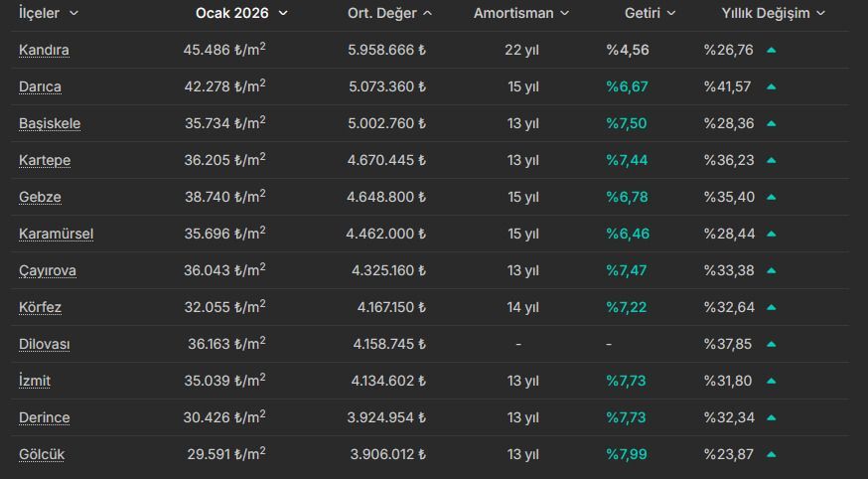Open the Kandıra district link
The image size is (868, 479).
tap(44, 50)
